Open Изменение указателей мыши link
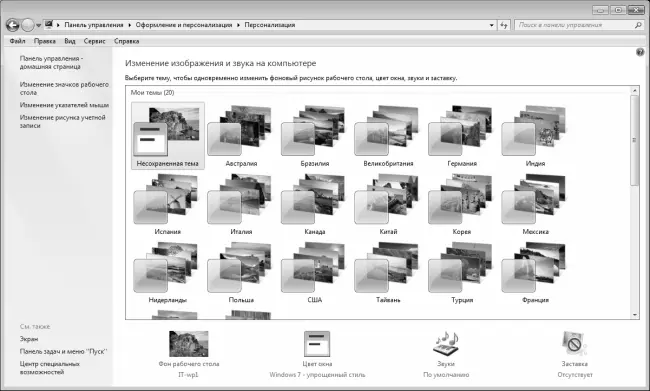The width and height of the screenshot is (650, 391). (x=64, y=105)
